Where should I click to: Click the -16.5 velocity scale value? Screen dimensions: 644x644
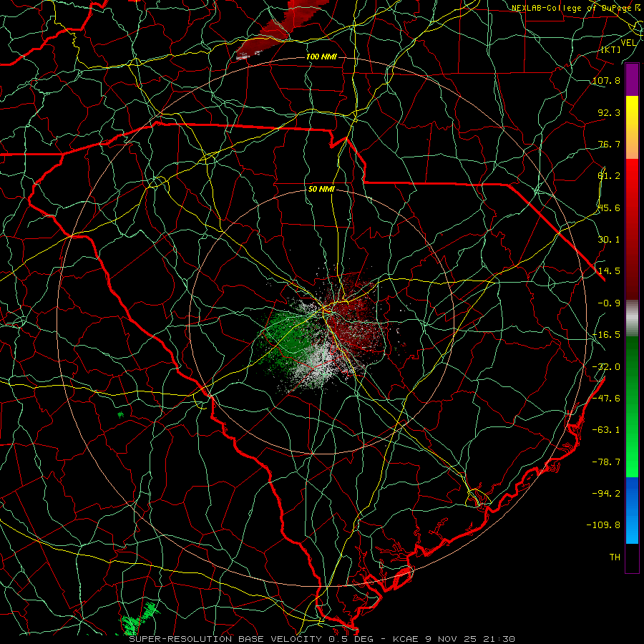coord(606,335)
